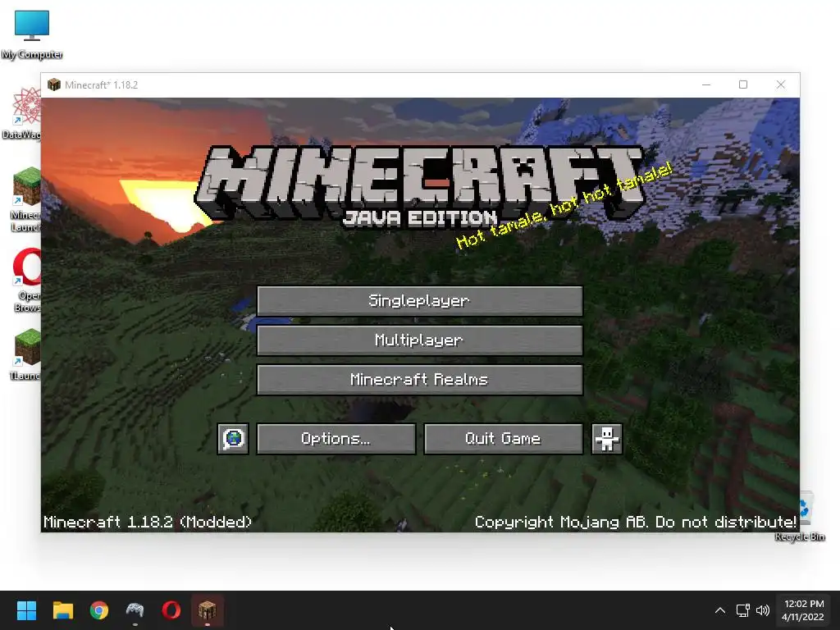Click the Minecraft taskbar icon
This screenshot has height=630, width=840.
click(x=208, y=610)
